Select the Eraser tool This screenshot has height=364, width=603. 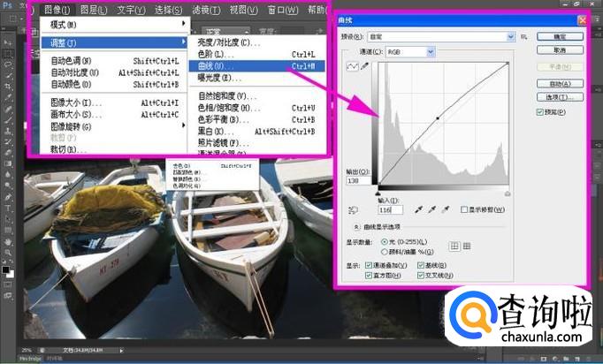(x=8, y=153)
